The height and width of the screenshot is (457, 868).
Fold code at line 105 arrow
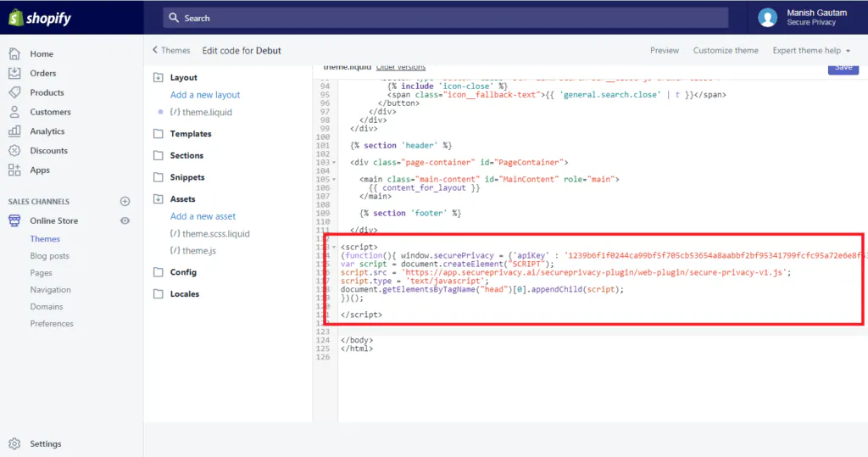click(334, 180)
